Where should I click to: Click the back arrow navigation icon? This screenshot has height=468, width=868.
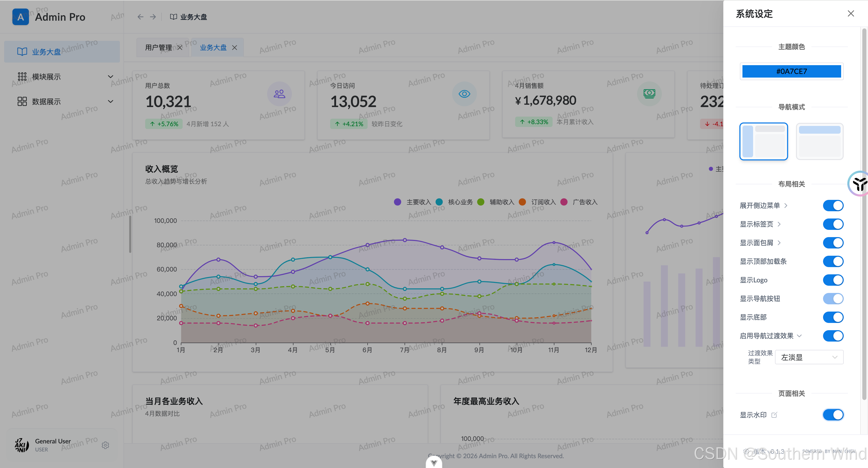tap(140, 17)
